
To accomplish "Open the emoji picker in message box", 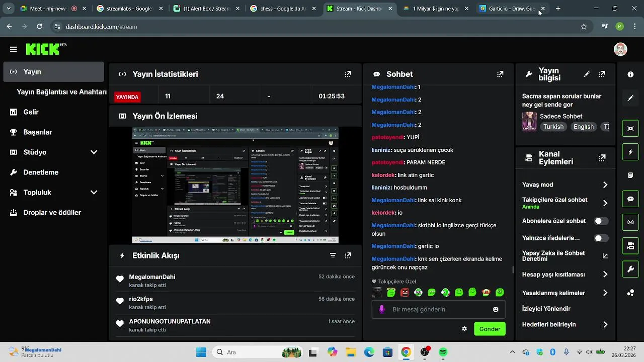I will click(496, 309).
